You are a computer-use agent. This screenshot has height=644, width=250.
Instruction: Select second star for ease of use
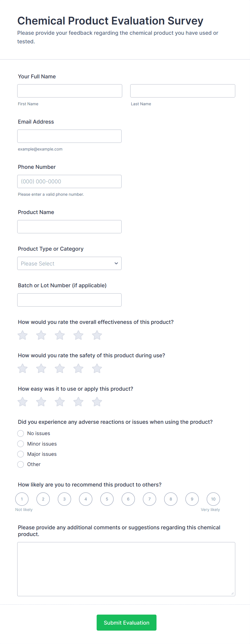(41, 402)
